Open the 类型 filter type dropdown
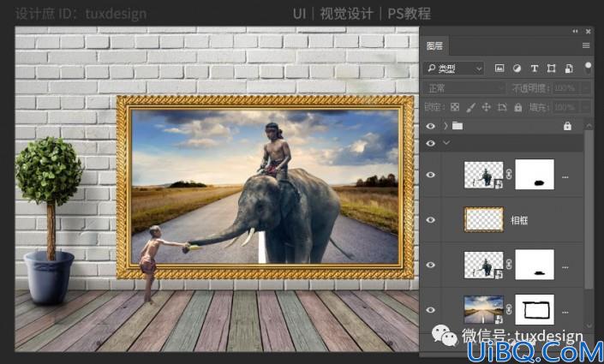The width and height of the screenshot is (604, 364). click(454, 69)
